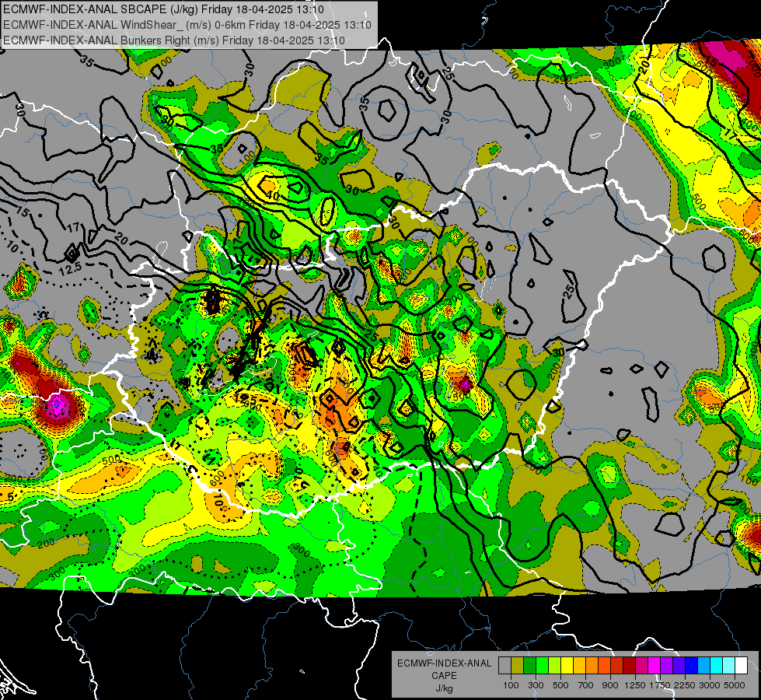Select the magenta legend swatch
Screen dimensions: 761x700
pos(655,666)
